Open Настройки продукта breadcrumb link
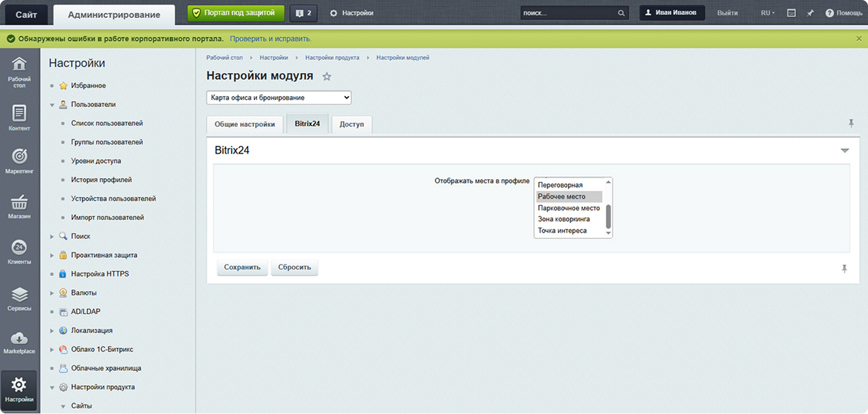The image size is (868, 414). (x=332, y=58)
